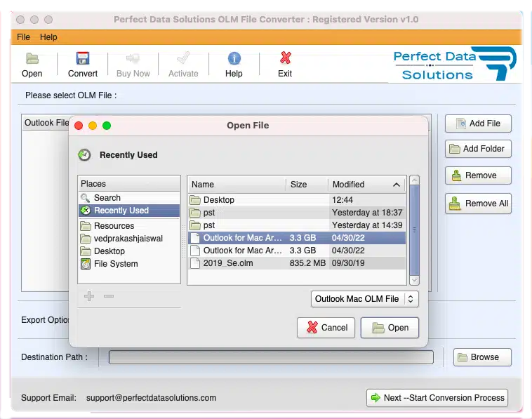
Task: Click the red X Exit icon
Action: (x=286, y=58)
